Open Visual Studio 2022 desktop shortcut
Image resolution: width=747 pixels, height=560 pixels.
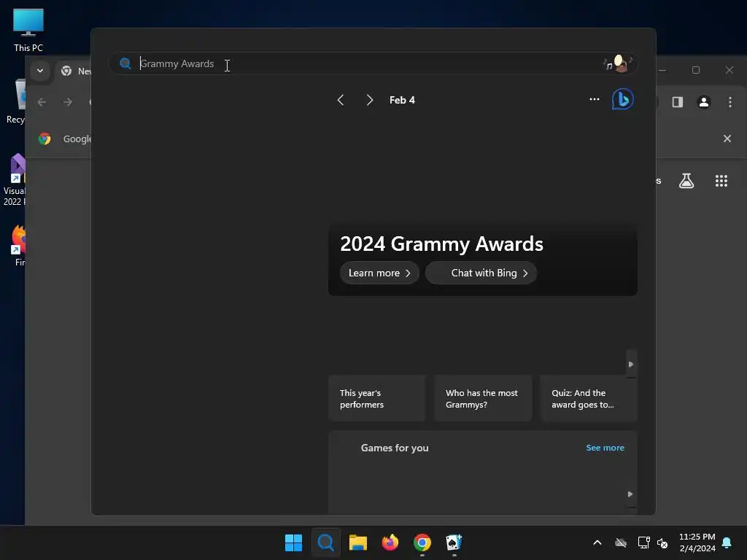(15, 180)
